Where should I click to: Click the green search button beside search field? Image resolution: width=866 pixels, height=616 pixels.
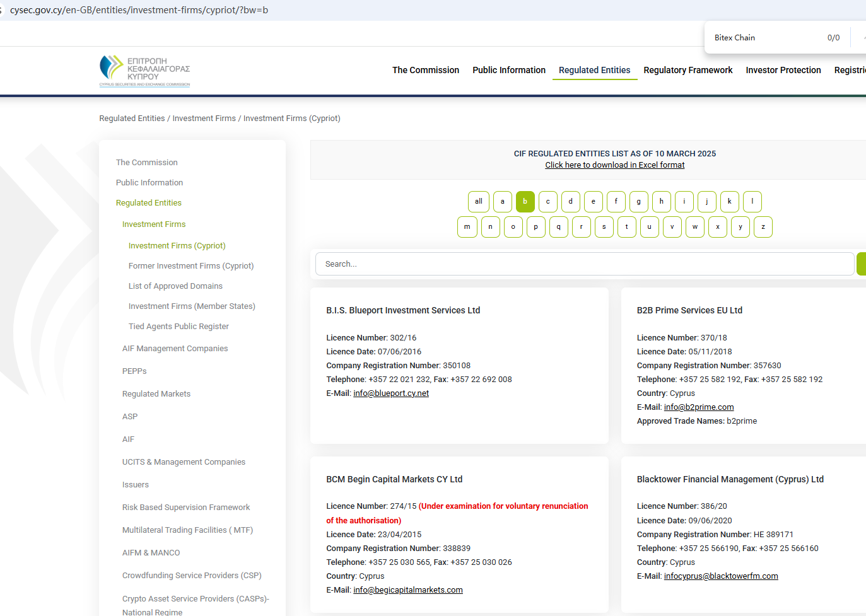pyautogui.click(x=861, y=264)
